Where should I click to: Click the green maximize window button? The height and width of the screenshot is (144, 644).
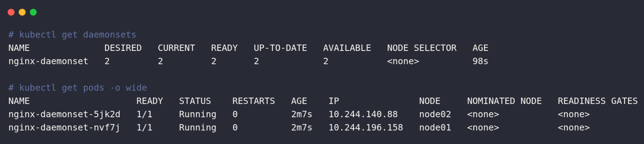click(33, 12)
